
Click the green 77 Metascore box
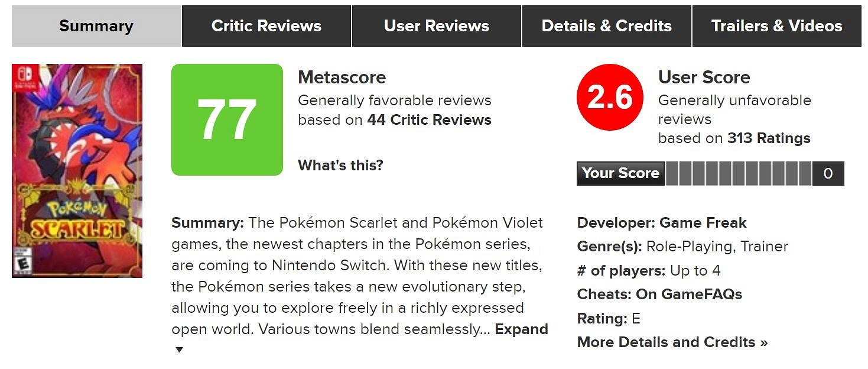coord(227,119)
